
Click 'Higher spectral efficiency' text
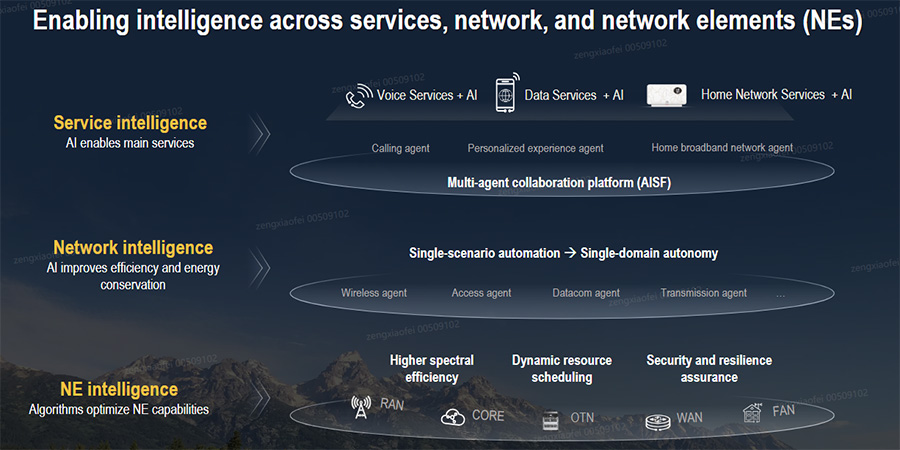click(x=432, y=369)
